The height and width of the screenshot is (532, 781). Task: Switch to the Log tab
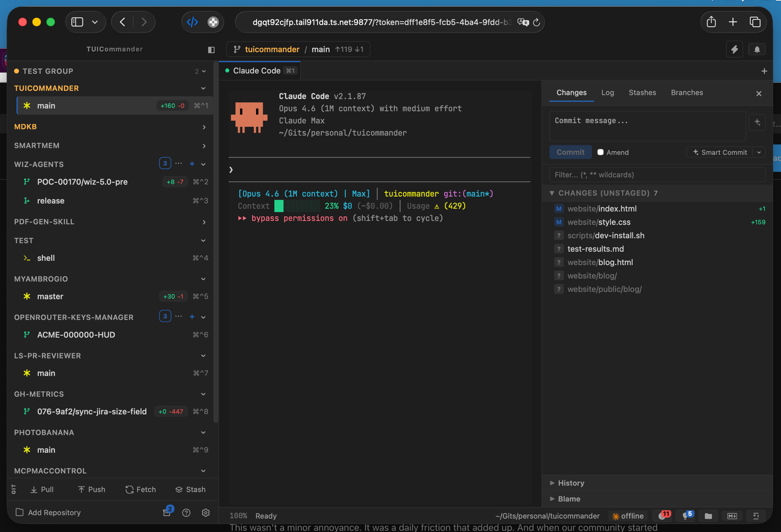click(x=608, y=93)
